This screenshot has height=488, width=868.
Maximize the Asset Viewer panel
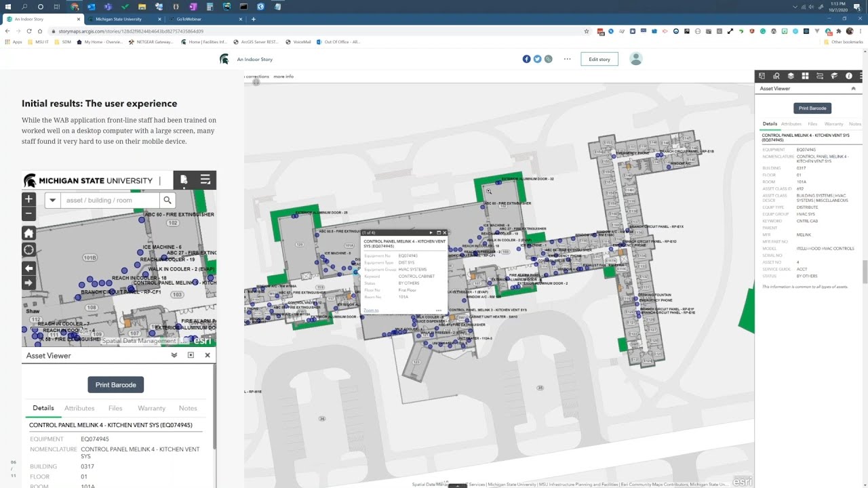tap(191, 355)
